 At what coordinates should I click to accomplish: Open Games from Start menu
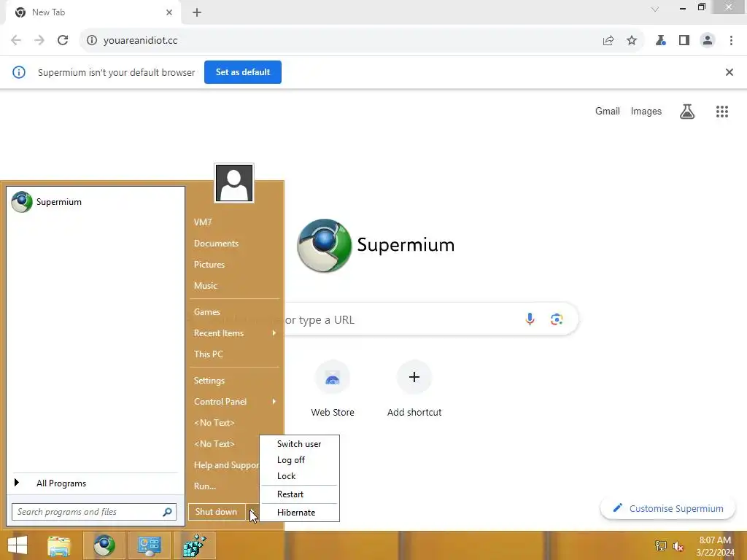tap(206, 312)
